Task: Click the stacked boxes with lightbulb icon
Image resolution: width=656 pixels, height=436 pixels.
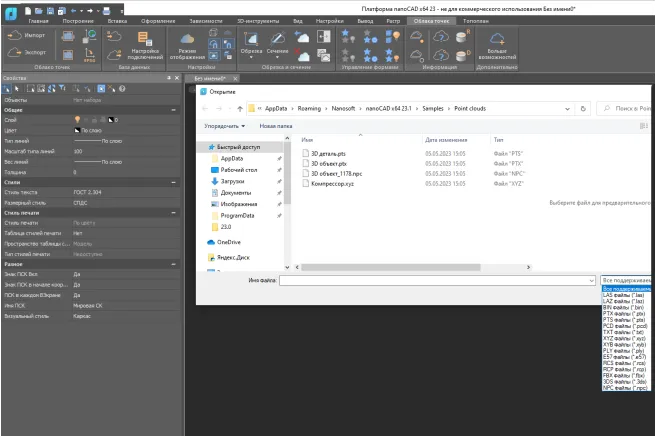Action: pyautogui.click(x=392, y=36)
